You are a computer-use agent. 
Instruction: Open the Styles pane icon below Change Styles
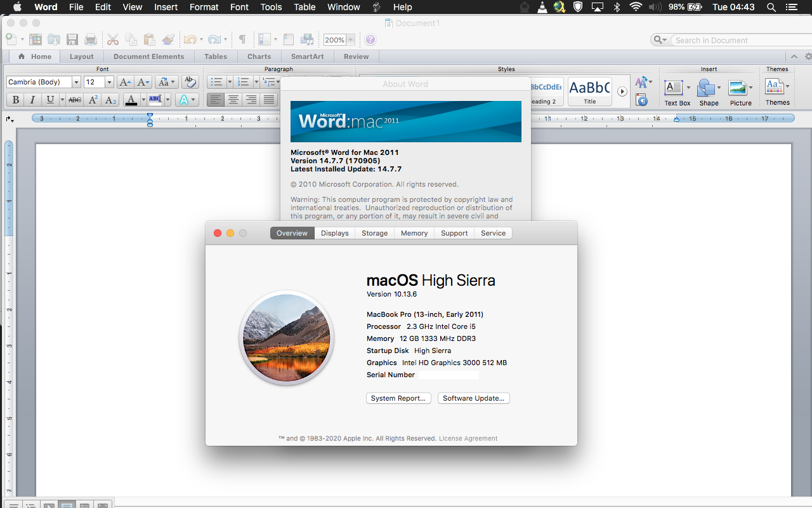pos(642,100)
